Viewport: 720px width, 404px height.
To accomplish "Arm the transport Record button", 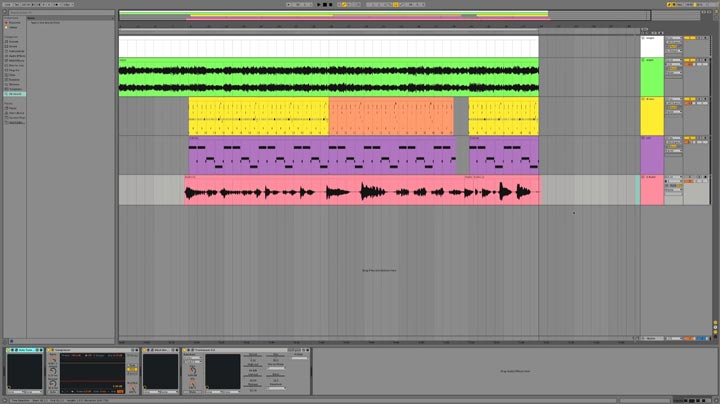I will tap(330, 5).
